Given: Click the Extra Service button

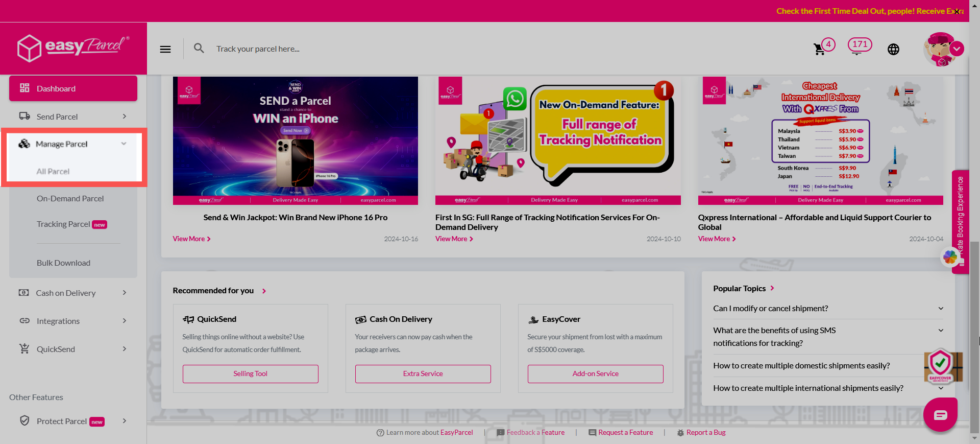Looking at the screenshot, I should [x=423, y=373].
